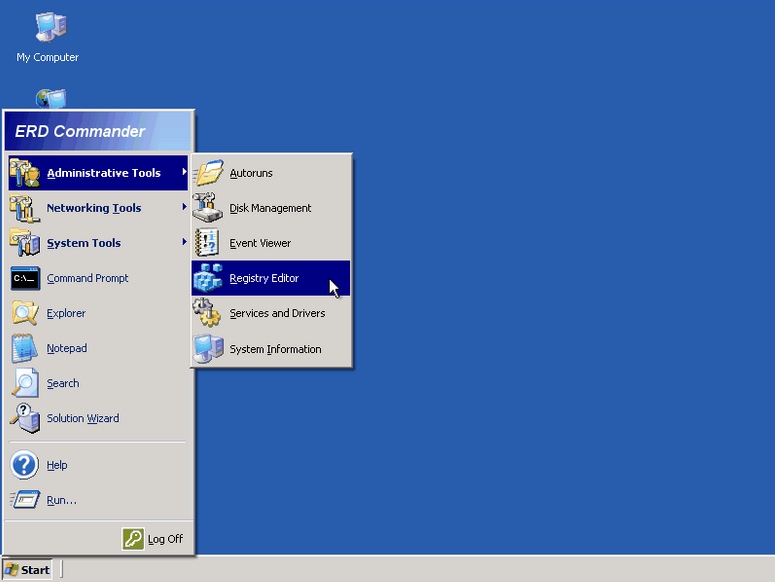775x582 pixels.
Task: Click the Log Off key icon
Action: [133, 539]
